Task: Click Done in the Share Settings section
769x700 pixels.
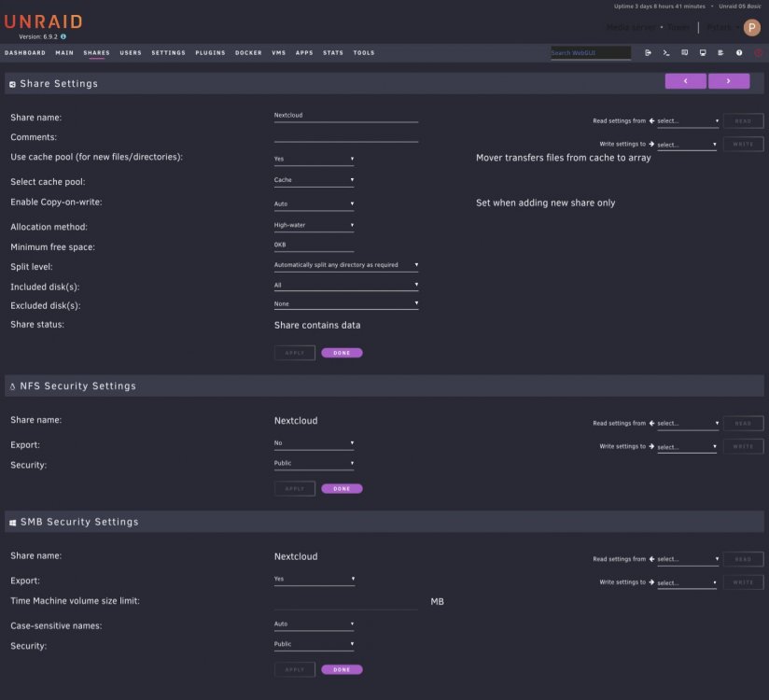Action: click(x=342, y=353)
